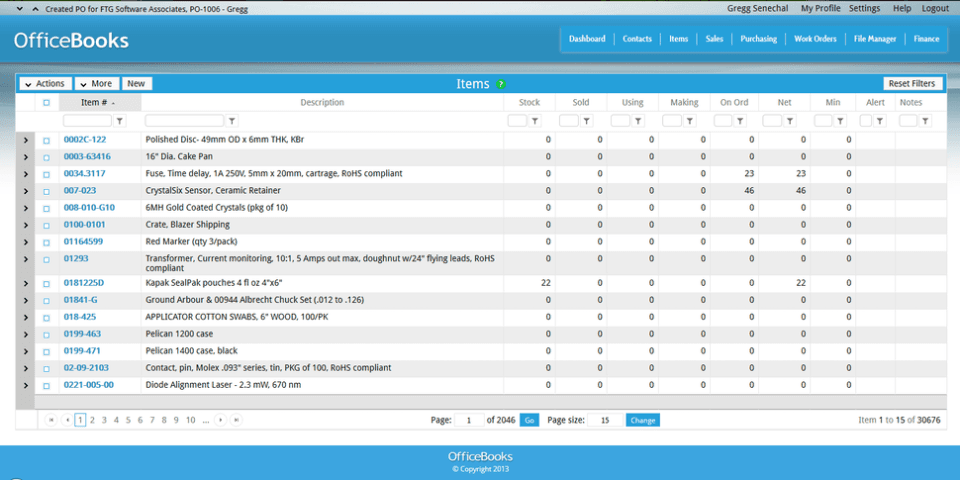
Task: Open the More dropdown menu
Action: 96,84
